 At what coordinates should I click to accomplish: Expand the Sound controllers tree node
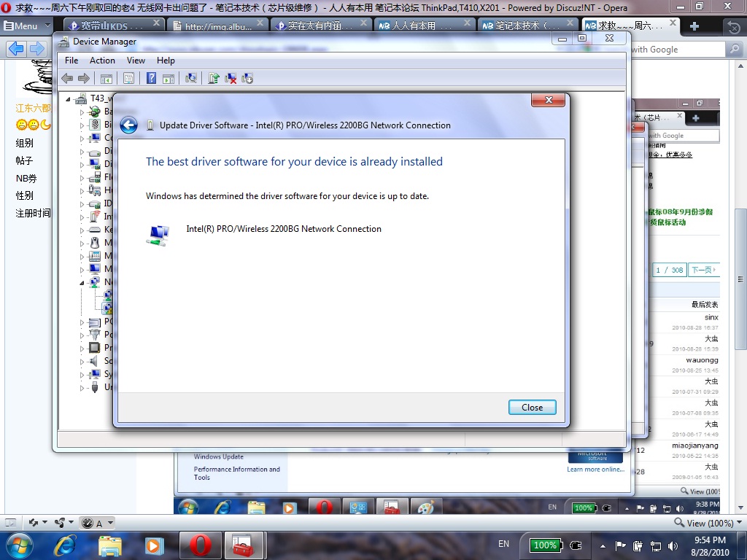pyautogui.click(x=82, y=362)
